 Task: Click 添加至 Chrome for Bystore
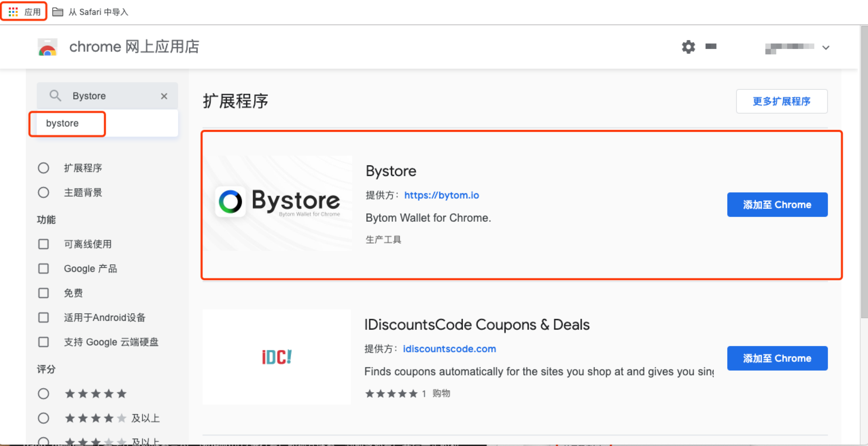[777, 205]
